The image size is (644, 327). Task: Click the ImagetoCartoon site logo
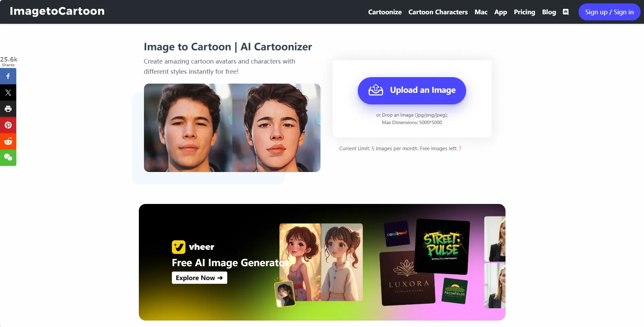57,11
